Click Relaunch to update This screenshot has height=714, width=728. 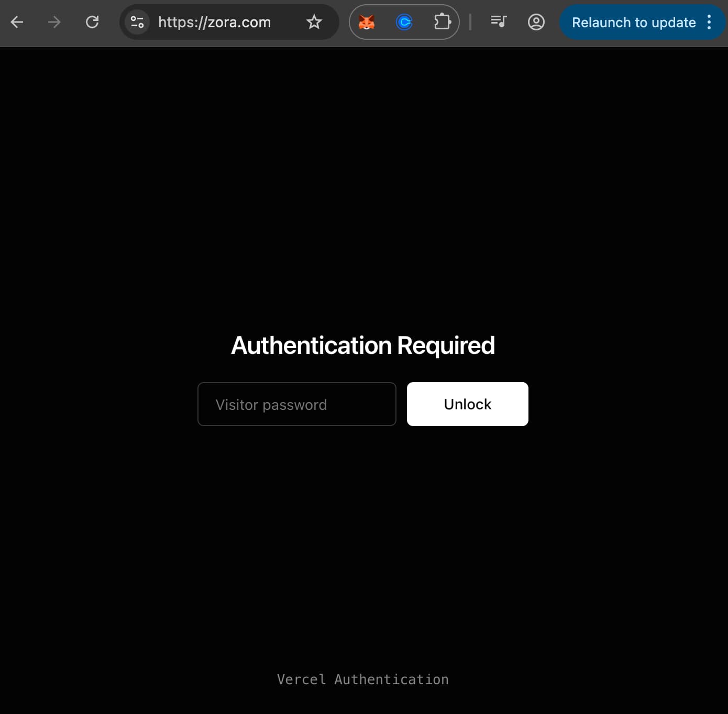[x=633, y=22]
